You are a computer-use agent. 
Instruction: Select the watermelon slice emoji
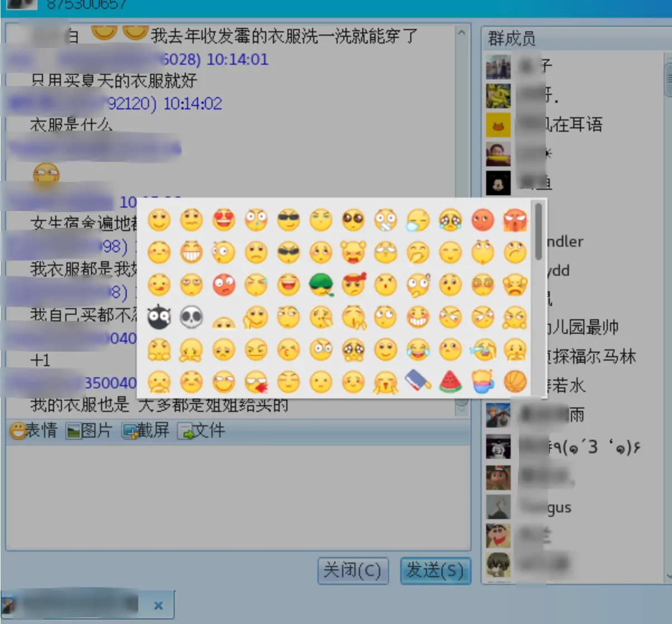coord(450,383)
